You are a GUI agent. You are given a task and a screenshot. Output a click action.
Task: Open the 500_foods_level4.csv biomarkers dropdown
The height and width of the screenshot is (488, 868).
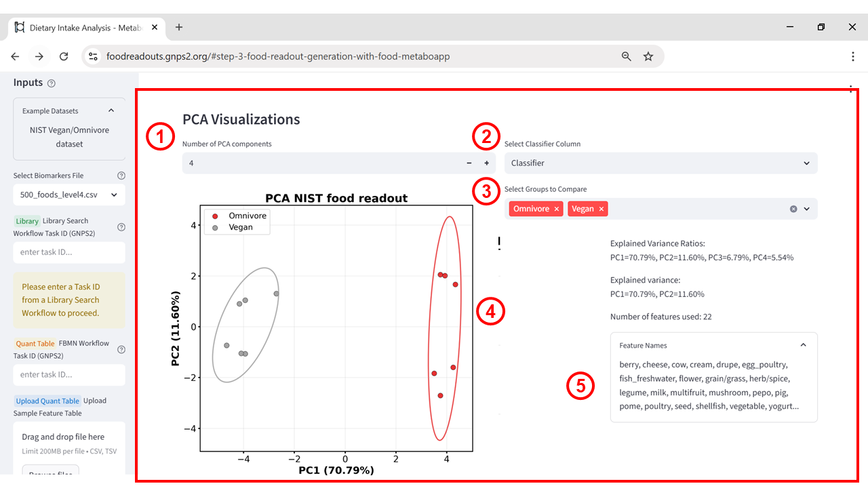(69, 195)
